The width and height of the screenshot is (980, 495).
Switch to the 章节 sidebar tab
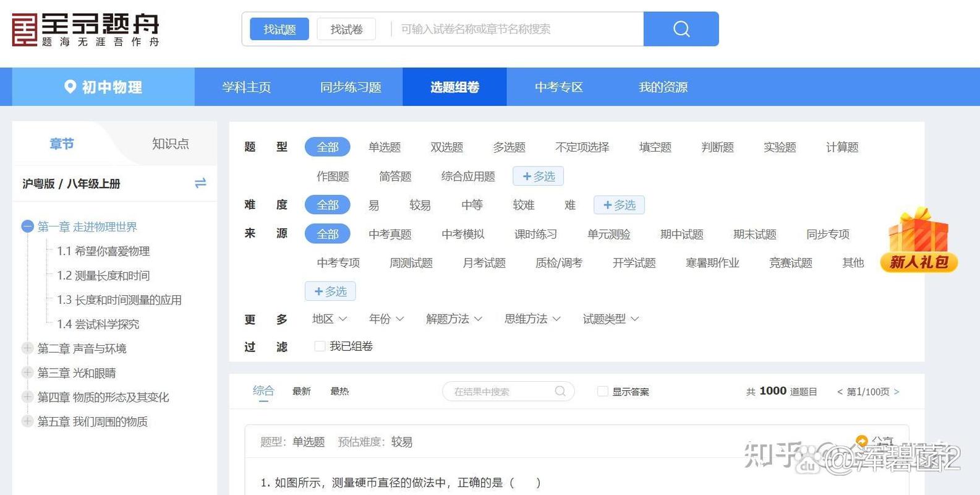(x=62, y=144)
